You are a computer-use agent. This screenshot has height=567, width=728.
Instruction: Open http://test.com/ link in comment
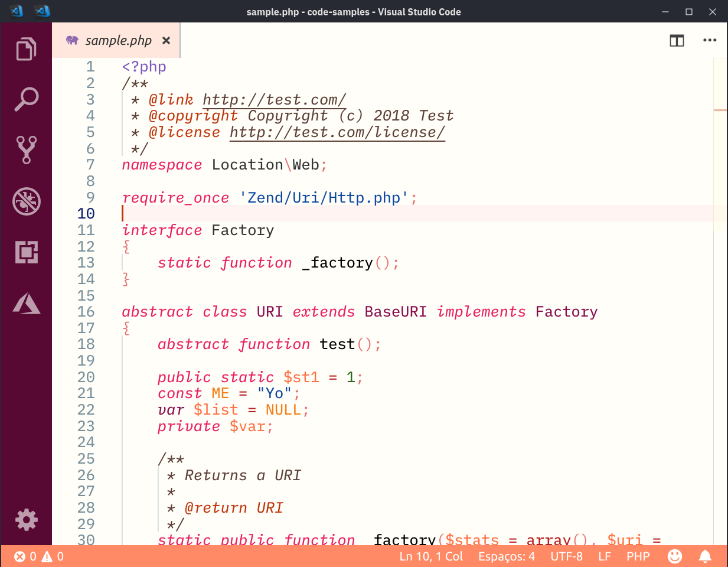275,100
